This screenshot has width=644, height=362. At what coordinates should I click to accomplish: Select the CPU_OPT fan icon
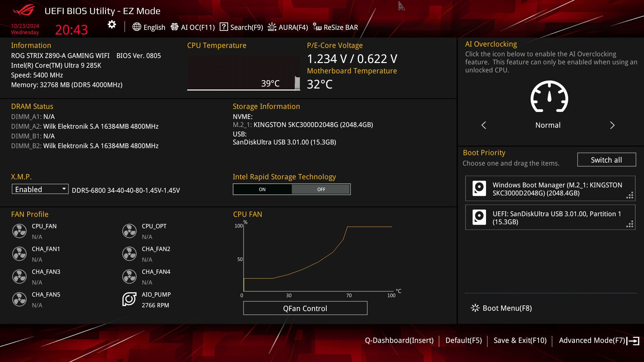click(x=129, y=231)
